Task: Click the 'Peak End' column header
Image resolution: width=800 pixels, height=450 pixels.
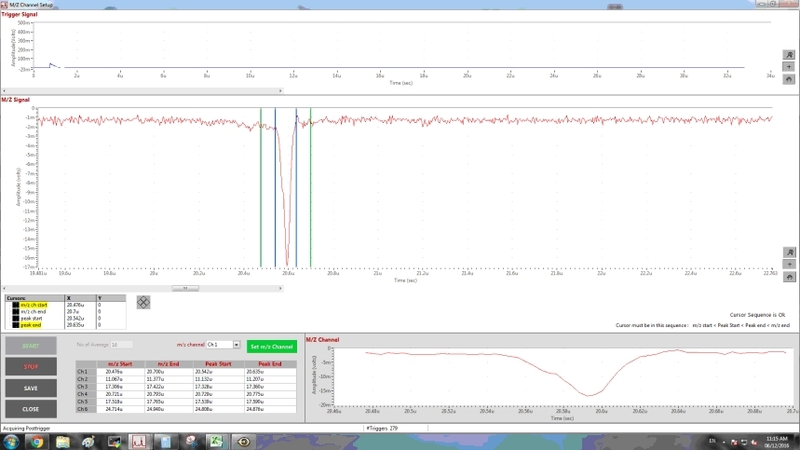Action: [x=270, y=364]
